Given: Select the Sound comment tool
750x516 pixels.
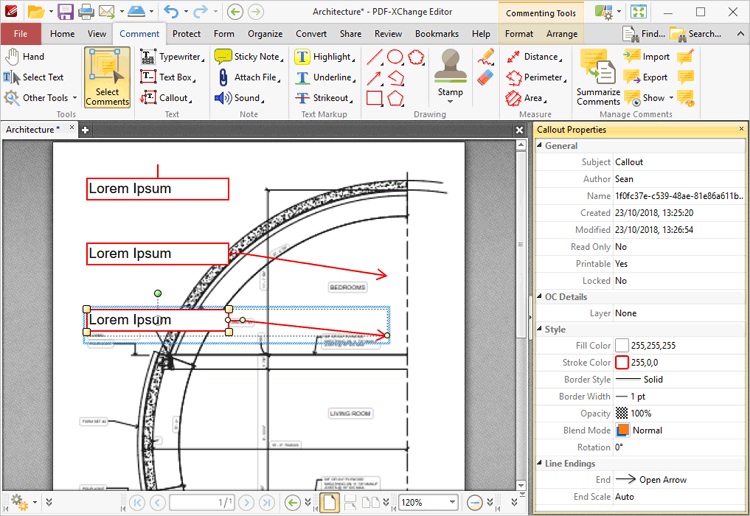Looking at the screenshot, I should pyautogui.click(x=239, y=98).
